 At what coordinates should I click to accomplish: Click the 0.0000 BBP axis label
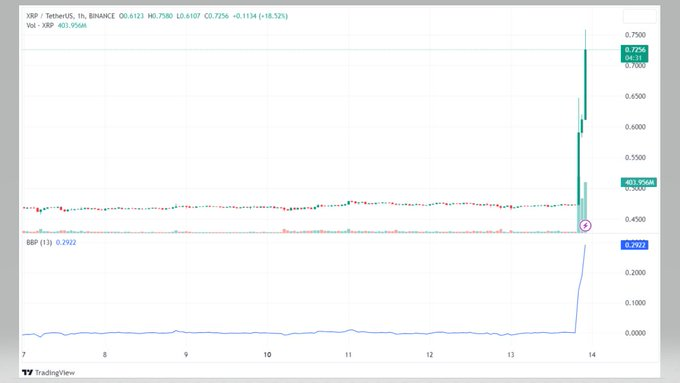point(635,333)
